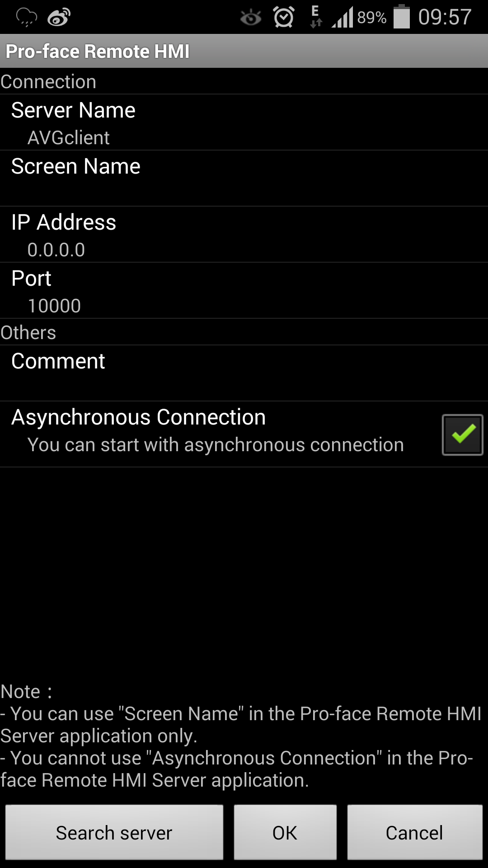Tap the alarm clock status icon
The image size is (488, 868).
click(x=284, y=17)
